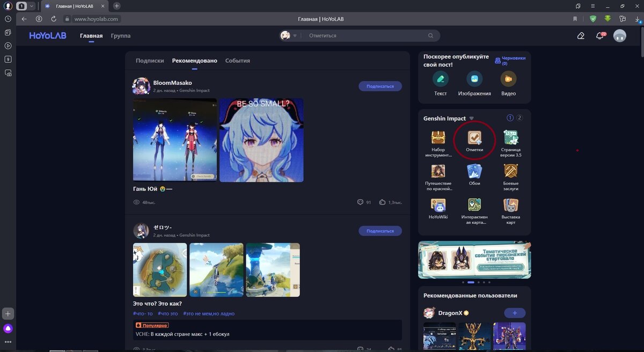
Task: Click hashtag #что это
Action: [x=167, y=313]
